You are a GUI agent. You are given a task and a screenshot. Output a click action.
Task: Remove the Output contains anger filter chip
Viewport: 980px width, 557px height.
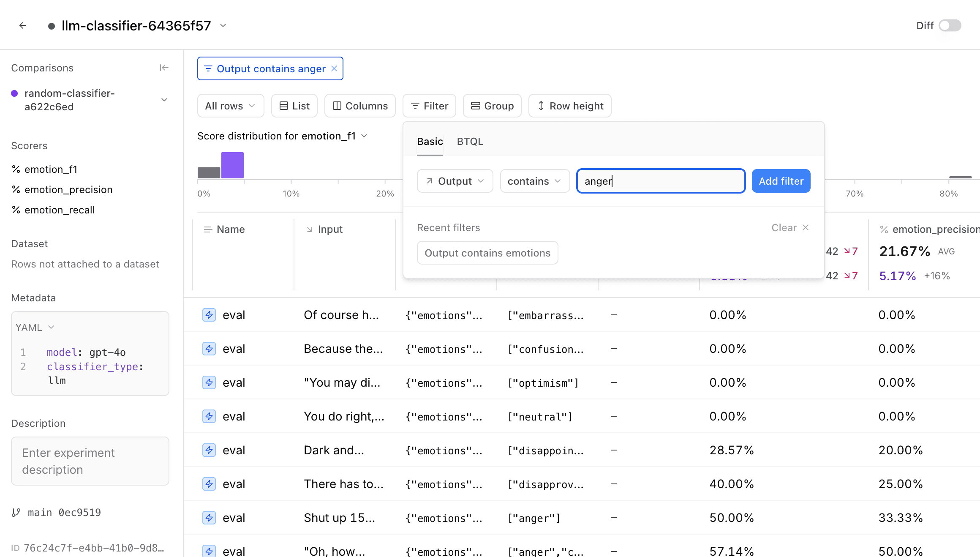coord(334,68)
